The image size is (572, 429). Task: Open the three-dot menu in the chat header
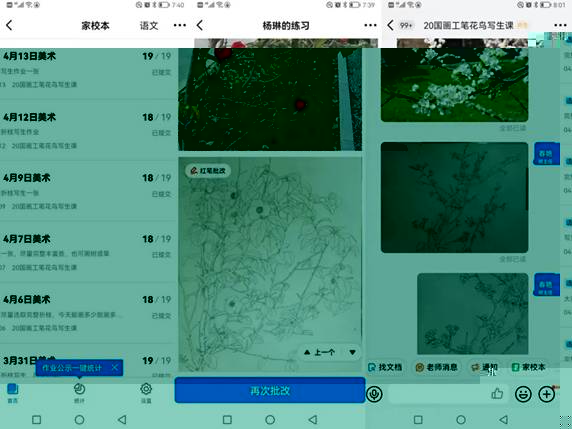pyautogui.click(x=560, y=26)
